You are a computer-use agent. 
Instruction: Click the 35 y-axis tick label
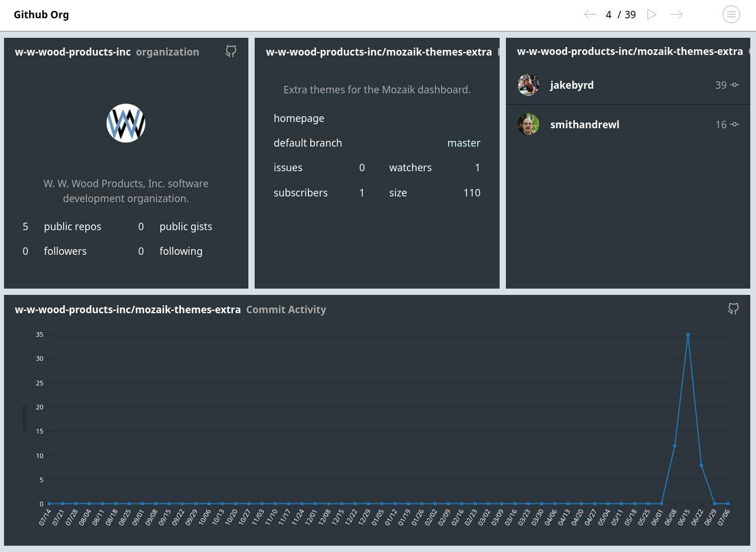click(39, 334)
